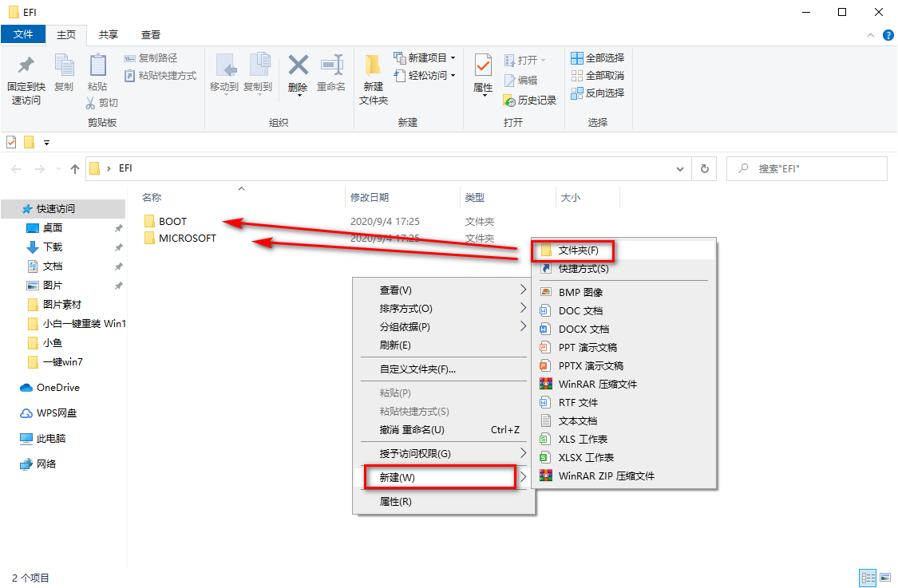Select 文本文档 in New submenu
This screenshot has height=588, width=898.
[x=623, y=420]
